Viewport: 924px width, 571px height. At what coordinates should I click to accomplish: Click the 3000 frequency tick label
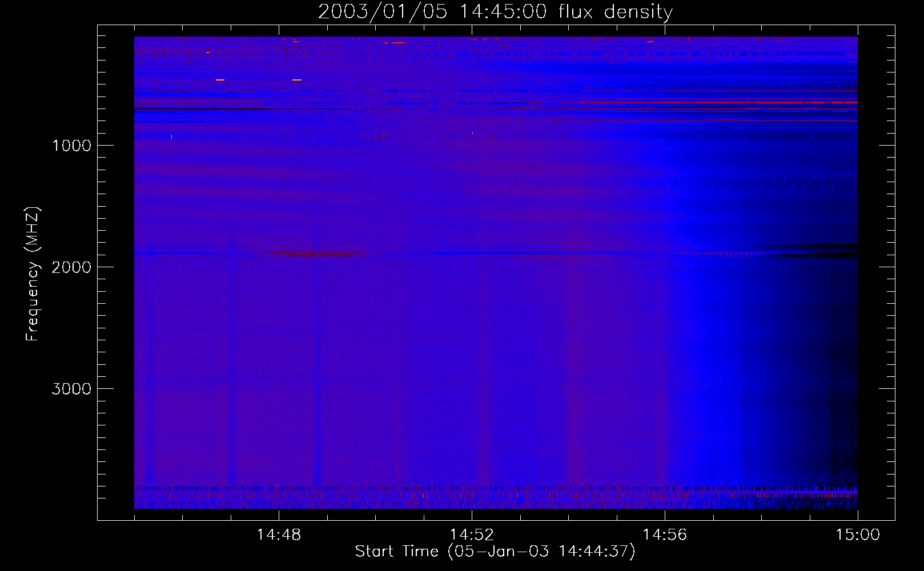(71, 389)
